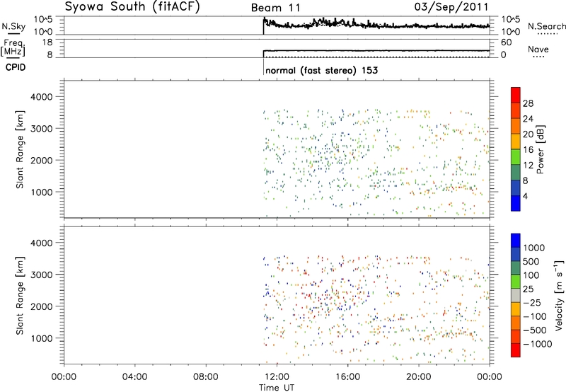Click the '20:00' time axis label
This screenshot has width=566, height=392.
[419, 377]
